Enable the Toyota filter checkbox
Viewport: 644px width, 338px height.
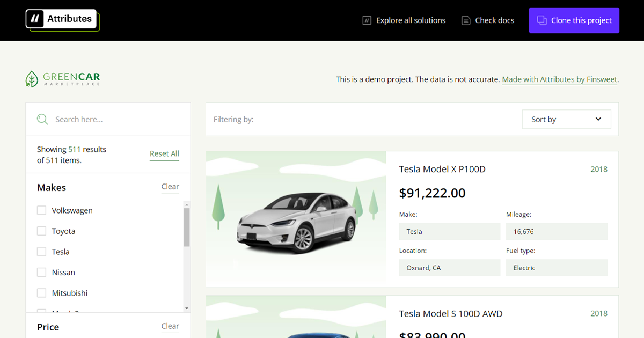41,231
